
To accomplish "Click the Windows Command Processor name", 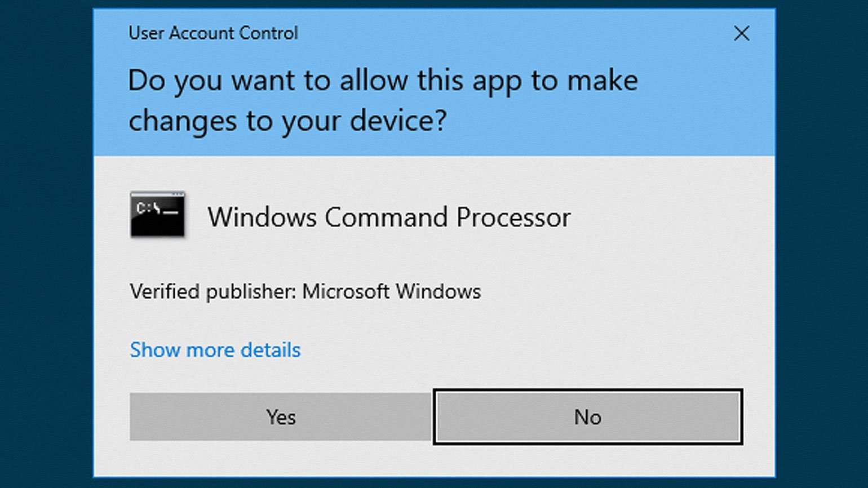I will tap(389, 218).
